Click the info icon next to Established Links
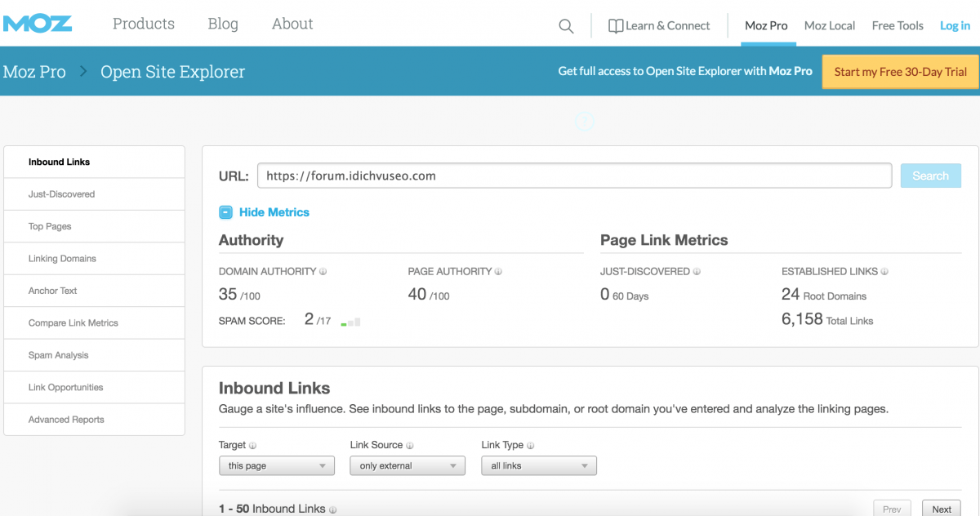 pyautogui.click(x=884, y=272)
